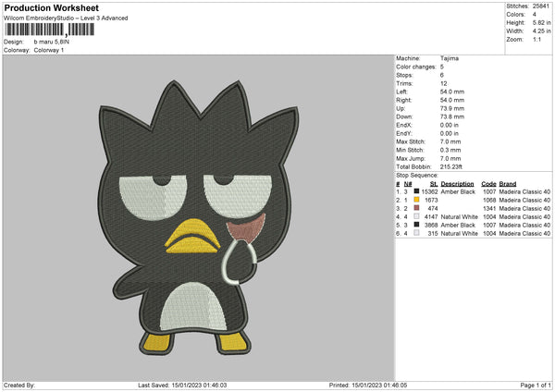Click the 'Max Stitch:' label
Image resolution: width=555 pixels, height=392 pixels.
(x=411, y=141)
